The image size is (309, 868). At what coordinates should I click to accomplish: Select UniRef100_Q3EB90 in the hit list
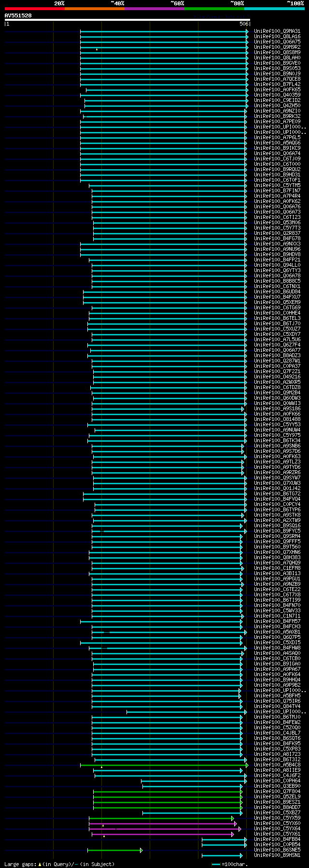[277, 786]
